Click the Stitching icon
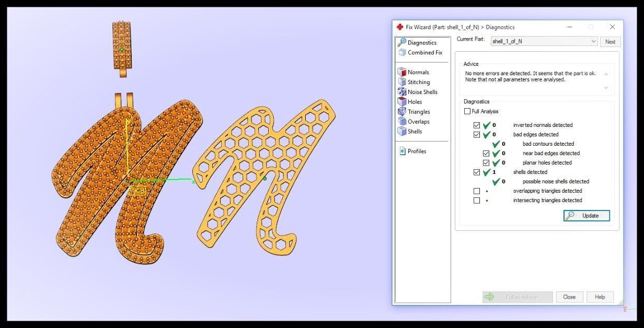The width and height of the screenshot is (644, 328). tap(402, 82)
